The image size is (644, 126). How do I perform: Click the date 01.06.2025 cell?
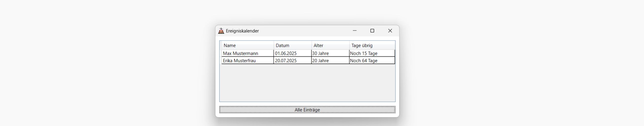pos(286,53)
